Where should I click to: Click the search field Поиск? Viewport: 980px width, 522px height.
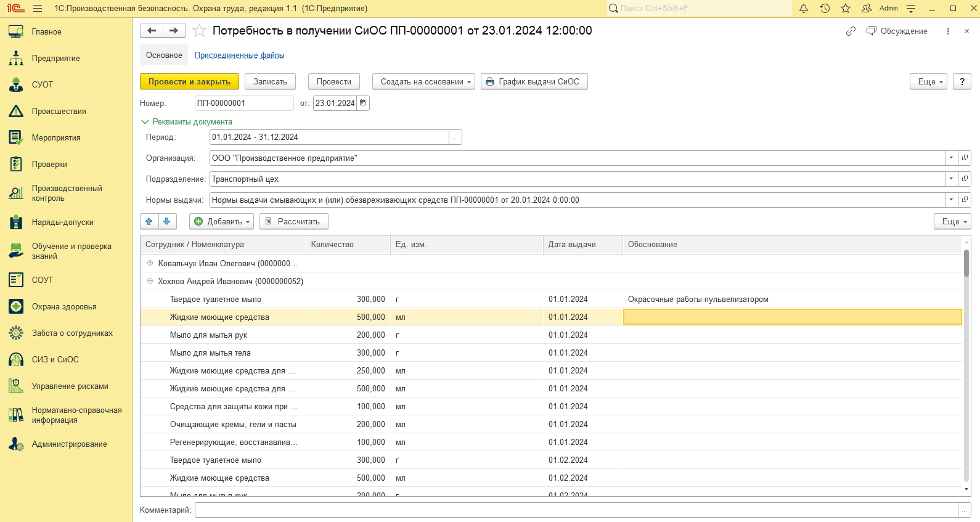699,9
